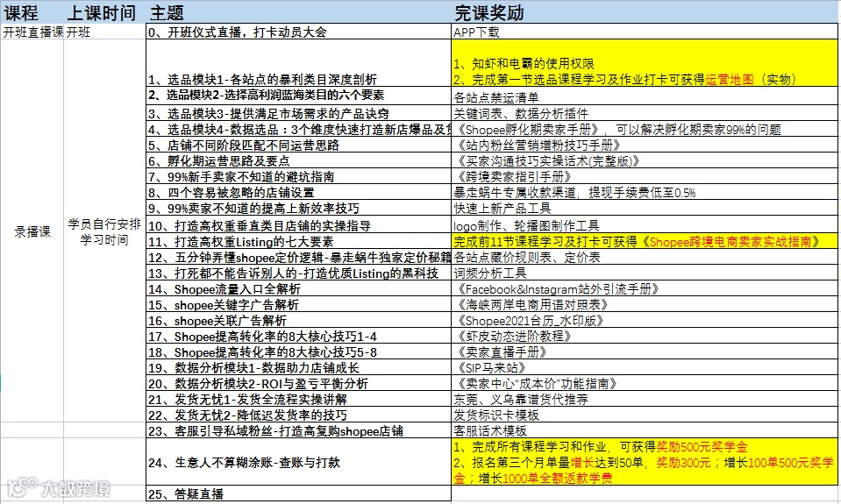Screen dimensions: 841x504
Task: Select 21、发货无忧1-发货全流程实操讲解 cell
Action: pyautogui.click(x=298, y=400)
